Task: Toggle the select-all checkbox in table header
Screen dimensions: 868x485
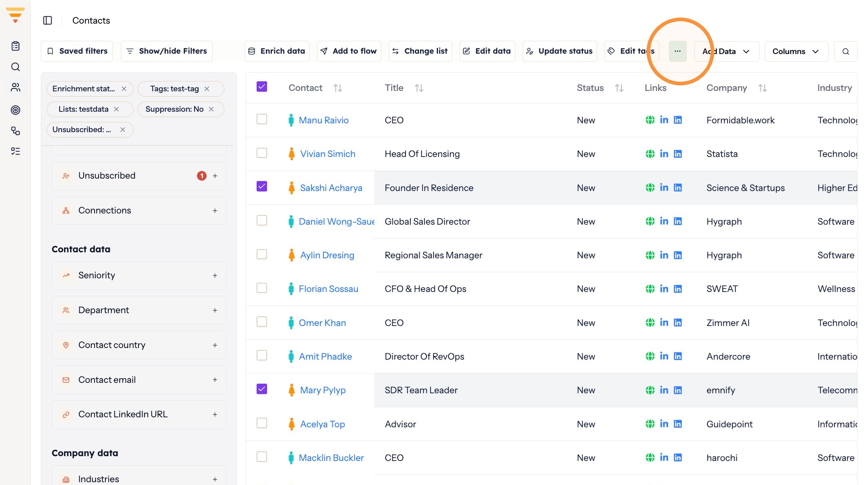Action: (262, 87)
